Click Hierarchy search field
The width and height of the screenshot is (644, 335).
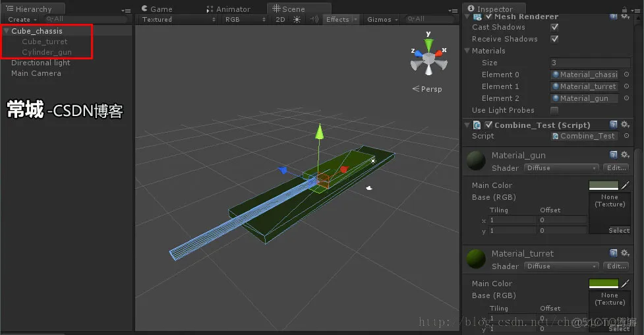[x=86, y=19]
